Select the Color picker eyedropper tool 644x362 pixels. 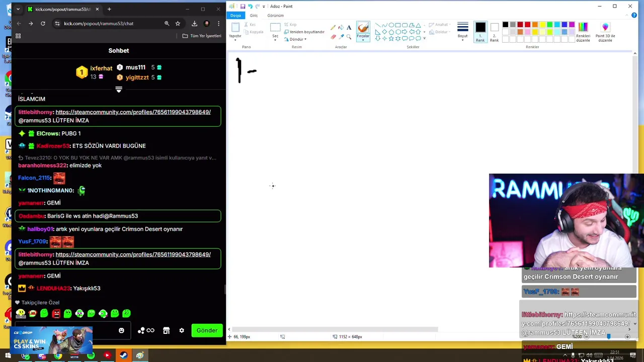point(341,37)
